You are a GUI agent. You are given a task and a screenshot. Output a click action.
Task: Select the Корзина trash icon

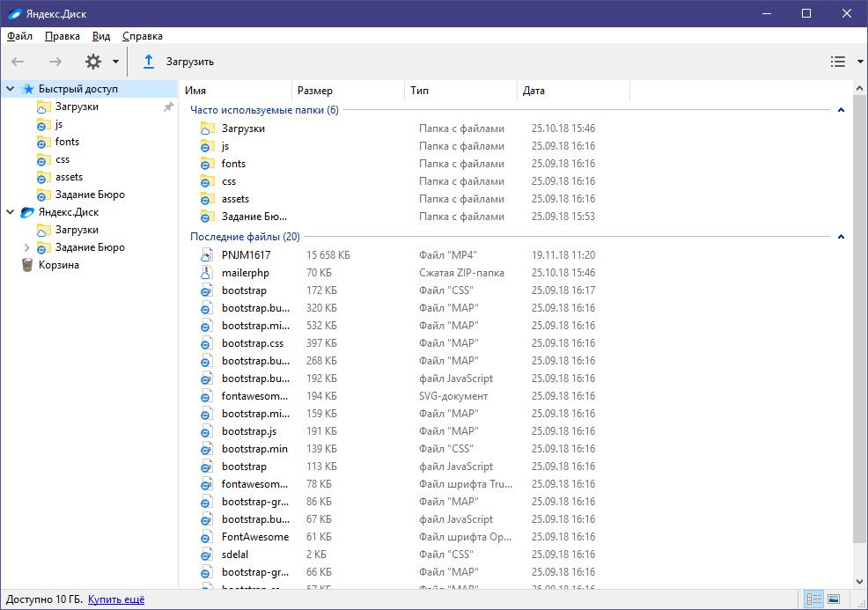coord(27,265)
